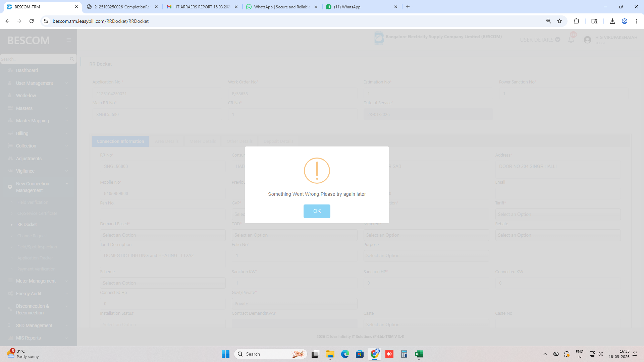Click the browser zoom magnifier icon

[549, 21]
